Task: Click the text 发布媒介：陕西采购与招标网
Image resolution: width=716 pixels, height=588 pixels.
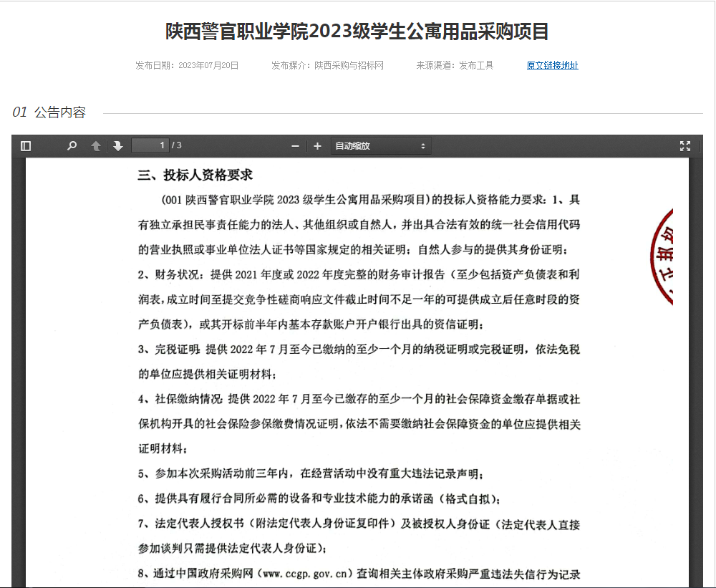Action: tap(327, 65)
